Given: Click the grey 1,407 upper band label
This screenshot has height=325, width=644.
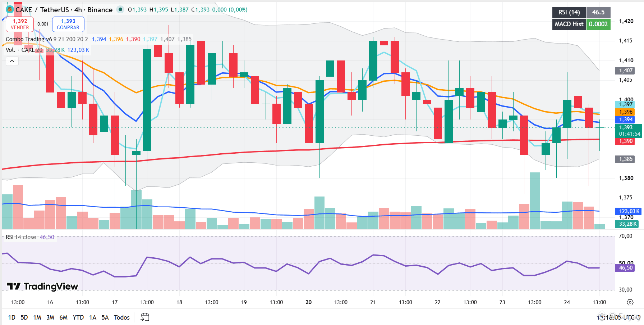Looking at the screenshot, I should coord(626,71).
